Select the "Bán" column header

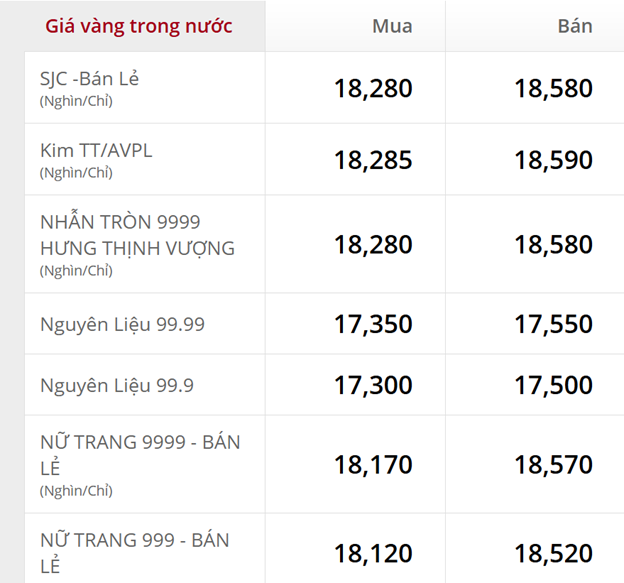click(x=574, y=26)
